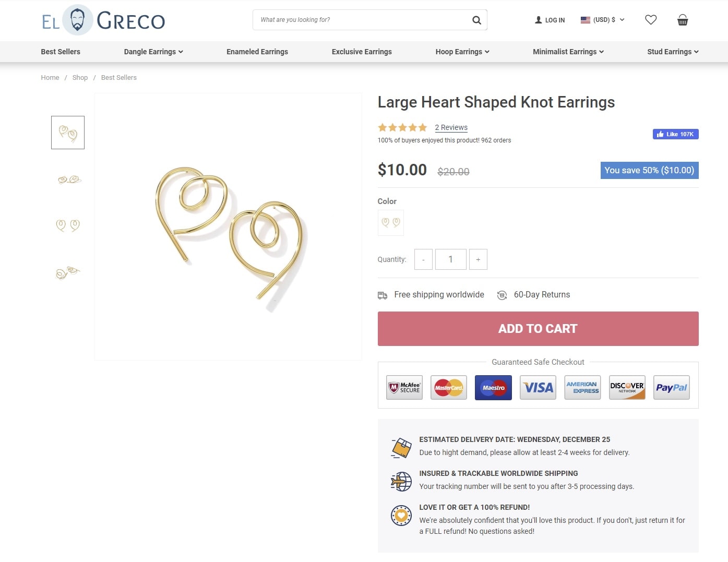Viewport: 728px width, 562px height.
Task: Click the McAfee Secure badge
Action: 404,388
